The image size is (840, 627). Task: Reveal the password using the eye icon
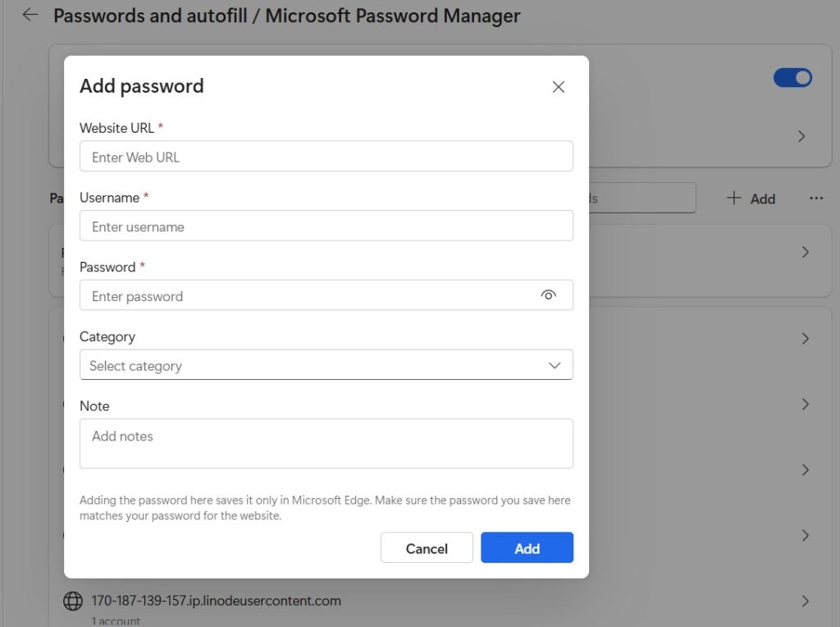coord(548,295)
